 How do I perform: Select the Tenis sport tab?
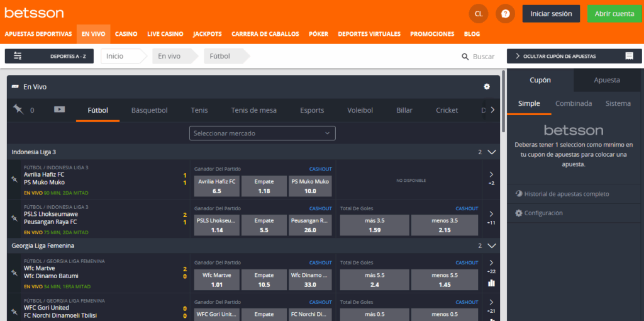pos(199,110)
